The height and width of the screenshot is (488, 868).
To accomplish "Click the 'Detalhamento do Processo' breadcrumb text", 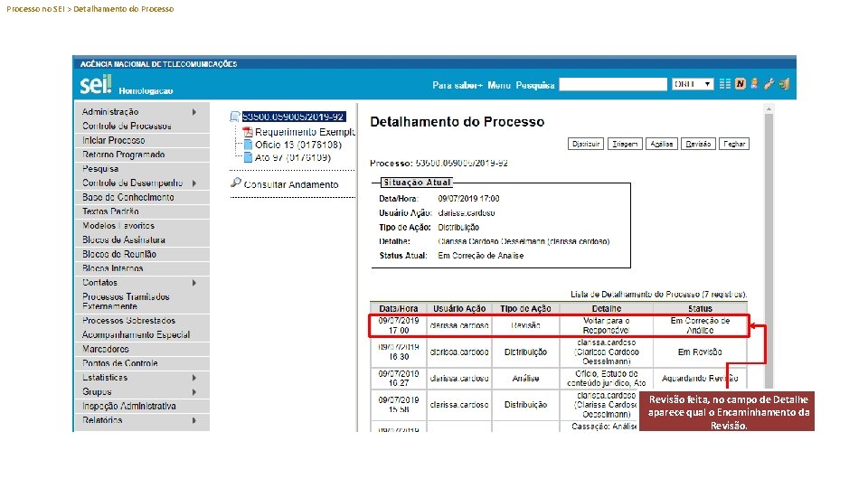I will [x=124, y=9].
